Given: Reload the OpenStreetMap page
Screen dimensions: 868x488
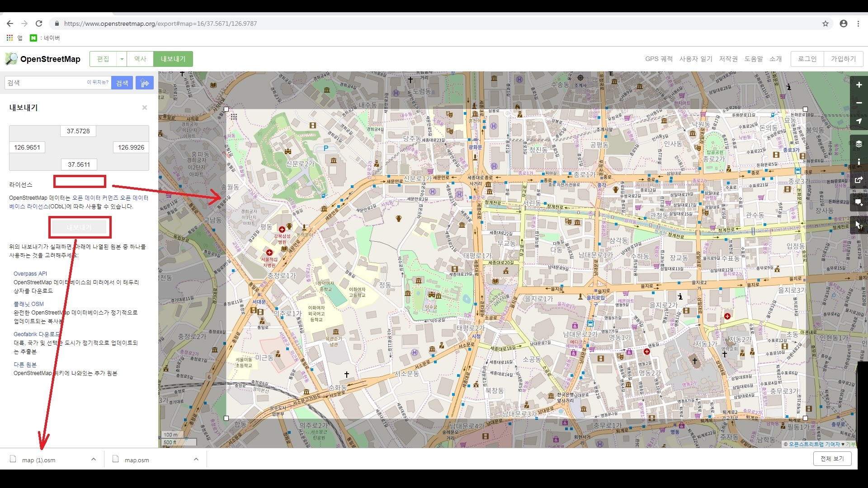Looking at the screenshot, I should click(x=39, y=23).
